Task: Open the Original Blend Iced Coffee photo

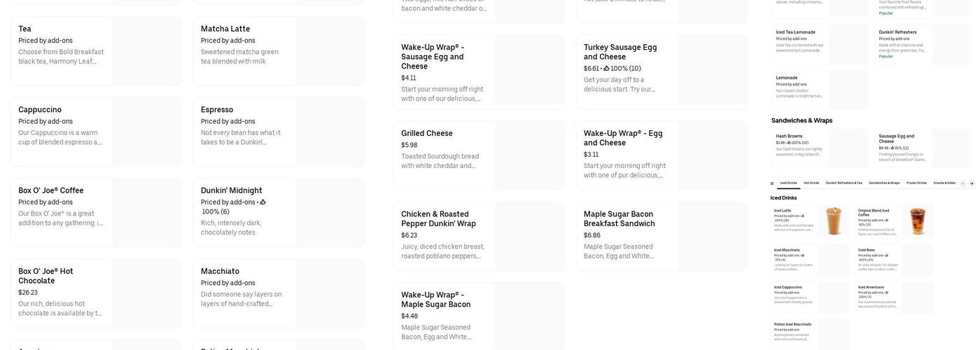Action: (x=917, y=221)
